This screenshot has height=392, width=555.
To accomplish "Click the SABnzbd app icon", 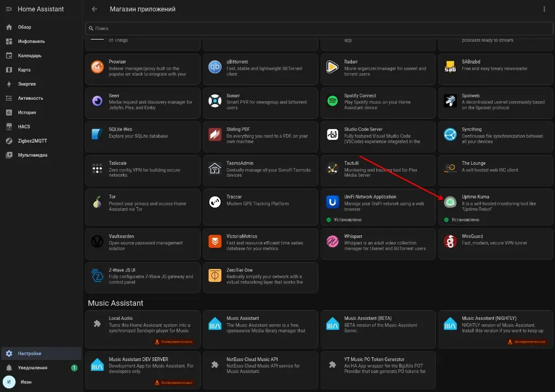I will [450, 67].
